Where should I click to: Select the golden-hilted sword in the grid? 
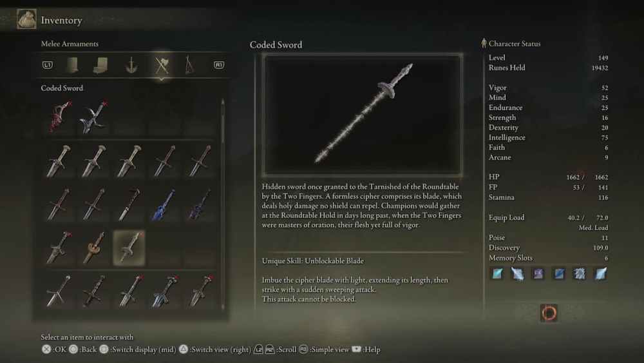pyautogui.click(x=94, y=248)
